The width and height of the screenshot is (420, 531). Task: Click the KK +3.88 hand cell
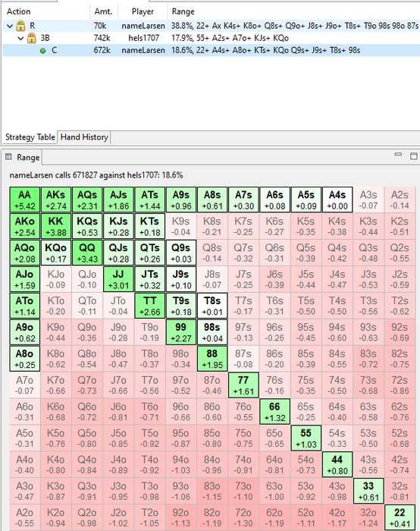(x=56, y=226)
